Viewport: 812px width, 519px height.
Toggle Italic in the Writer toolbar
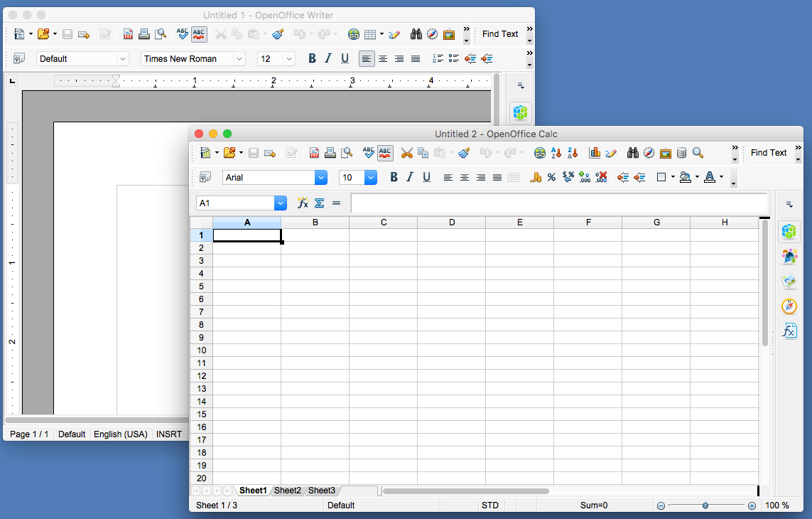pos(328,59)
